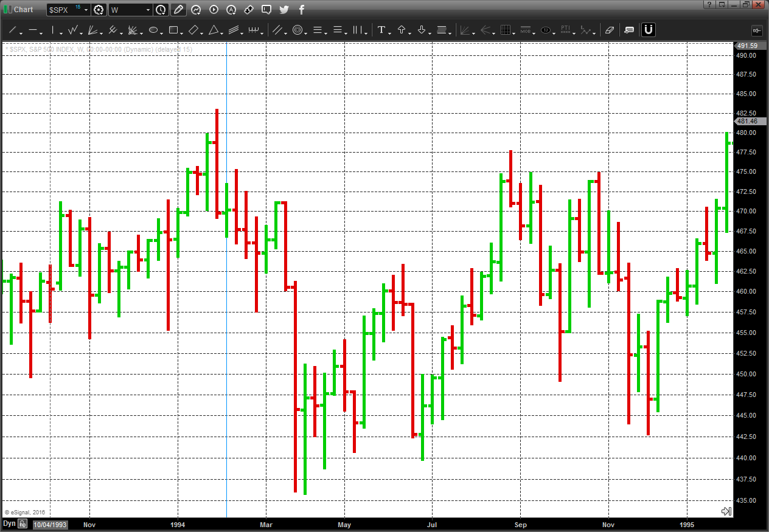
Task: Choose the triangle drawing tool
Action: [x=214, y=30]
